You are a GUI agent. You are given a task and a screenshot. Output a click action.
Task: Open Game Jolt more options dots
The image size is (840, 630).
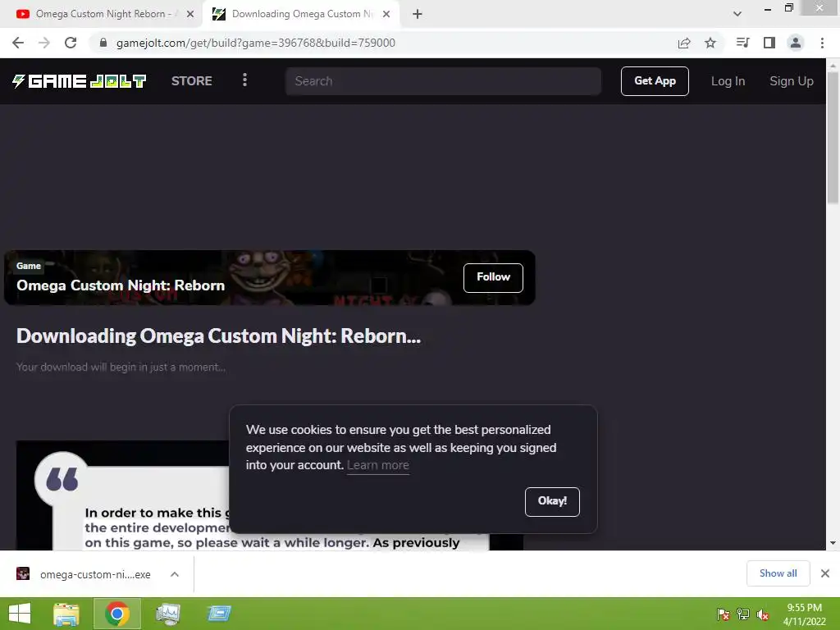point(244,80)
